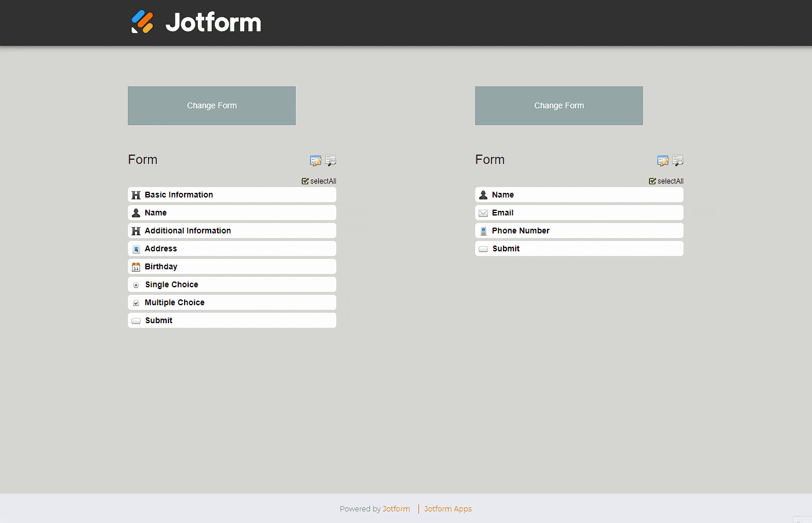Select the Basic Information heading field
Screen dimensions: 812x523
232,195
